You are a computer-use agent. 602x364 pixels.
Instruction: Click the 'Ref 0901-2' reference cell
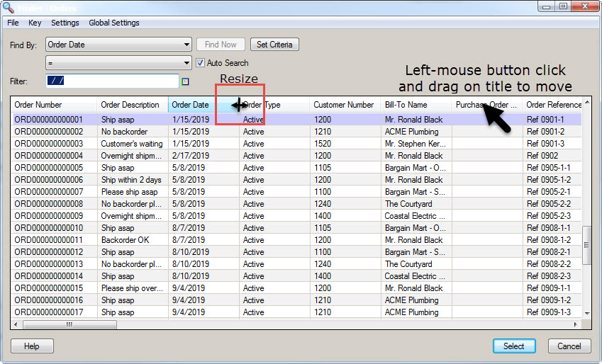[x=552, y=132]
